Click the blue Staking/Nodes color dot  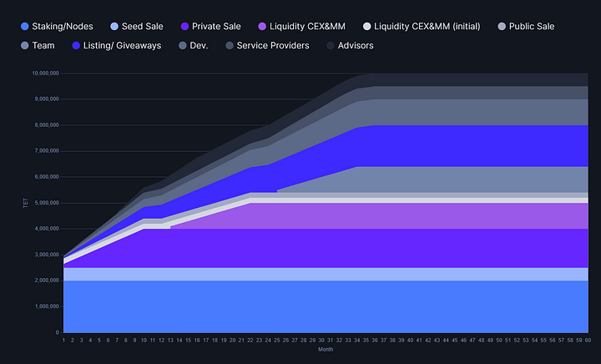tap(24, 27)
